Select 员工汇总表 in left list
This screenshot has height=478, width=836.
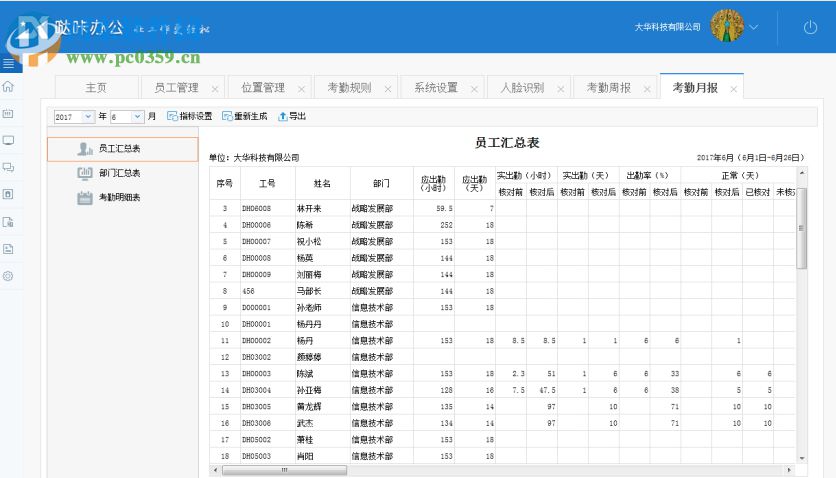click(123, 149)
